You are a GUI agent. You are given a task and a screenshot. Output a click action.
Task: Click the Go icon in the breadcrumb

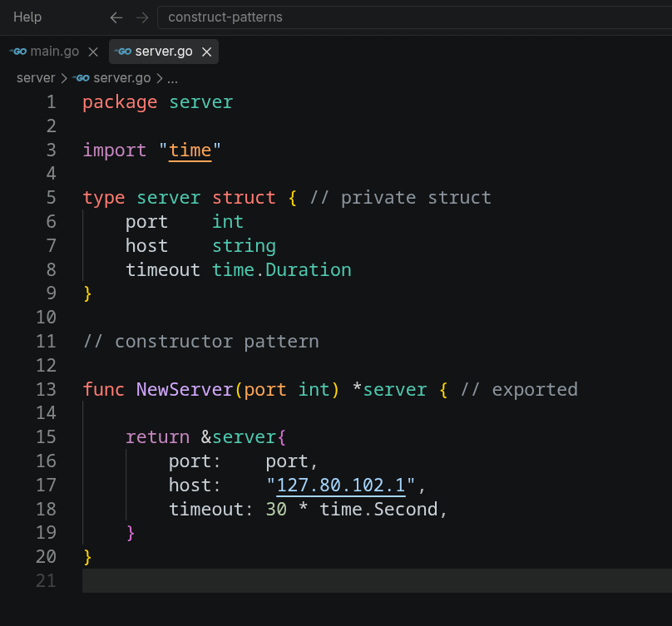click(x=81, y=78)
